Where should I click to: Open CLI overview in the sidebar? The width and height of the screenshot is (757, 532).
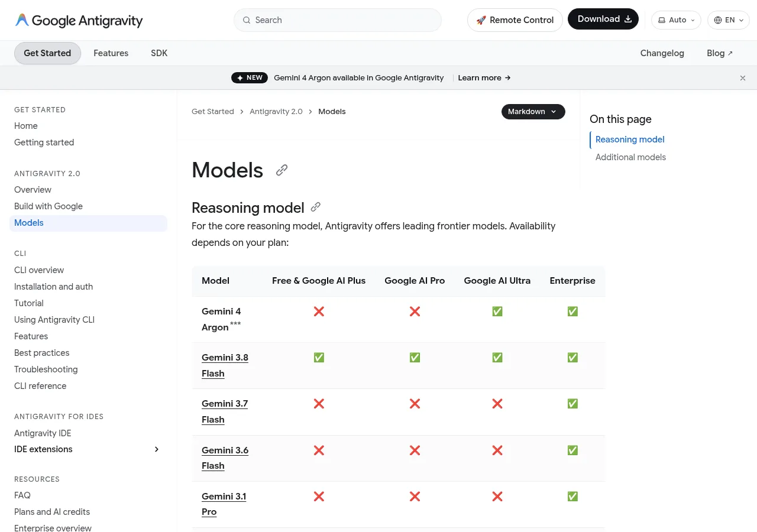click(39, 270)
